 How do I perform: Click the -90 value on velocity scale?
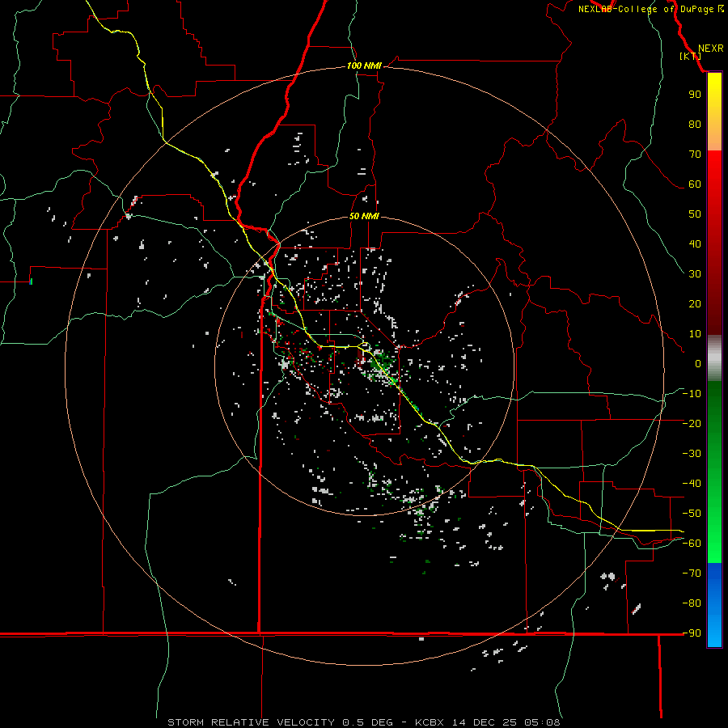pyautogui.click(x=692, y=633)
